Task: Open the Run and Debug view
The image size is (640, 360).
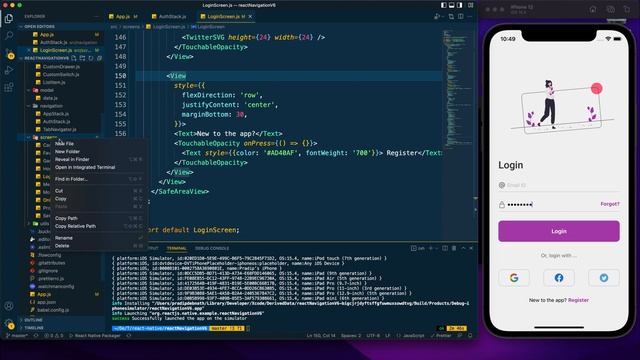Action: 9,70
